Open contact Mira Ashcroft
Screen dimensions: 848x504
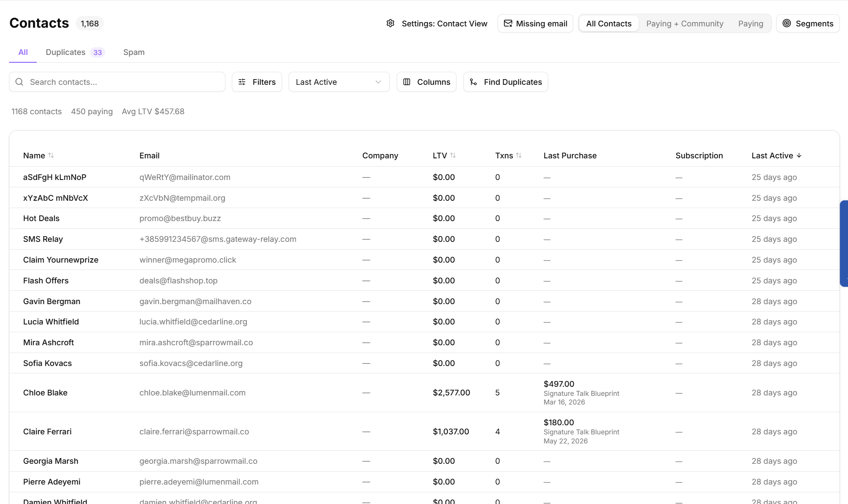pos(48,342)
